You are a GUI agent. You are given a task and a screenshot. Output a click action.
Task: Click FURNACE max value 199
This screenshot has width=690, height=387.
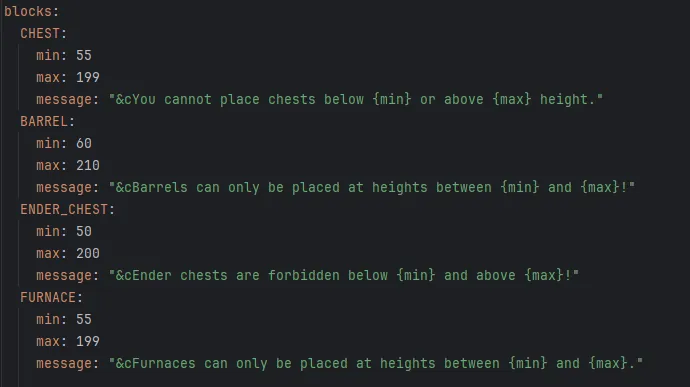[88, 342]
